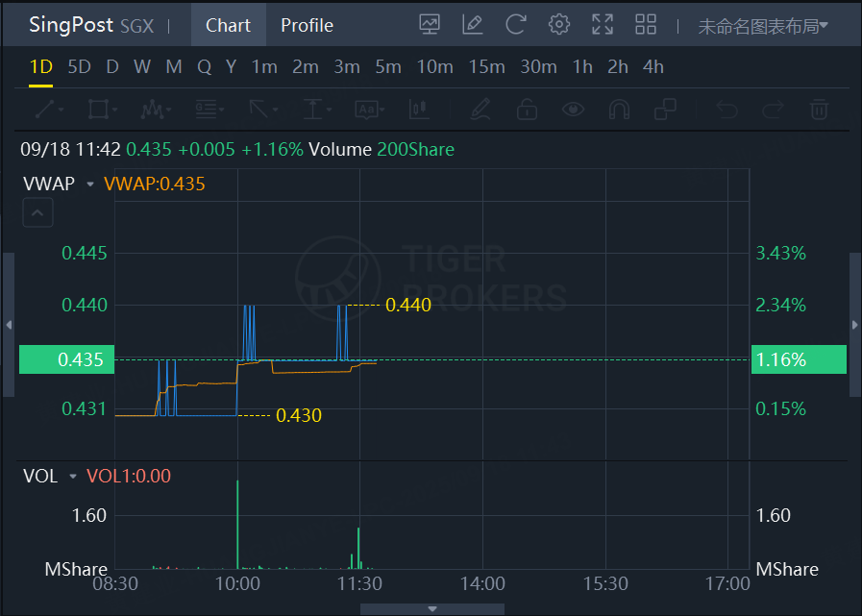862x616 pixels.
Task: Toggle the magnet snap mode
Action: [x=619, y=109]
